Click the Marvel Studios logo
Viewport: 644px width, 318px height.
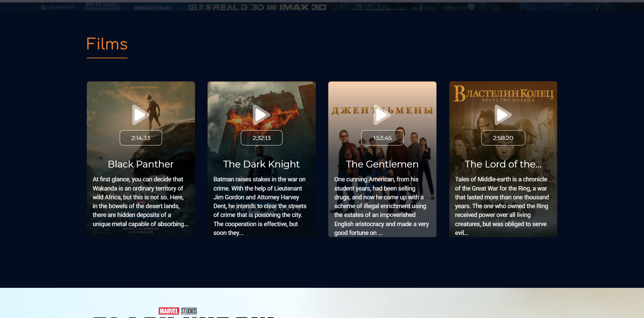178,311
